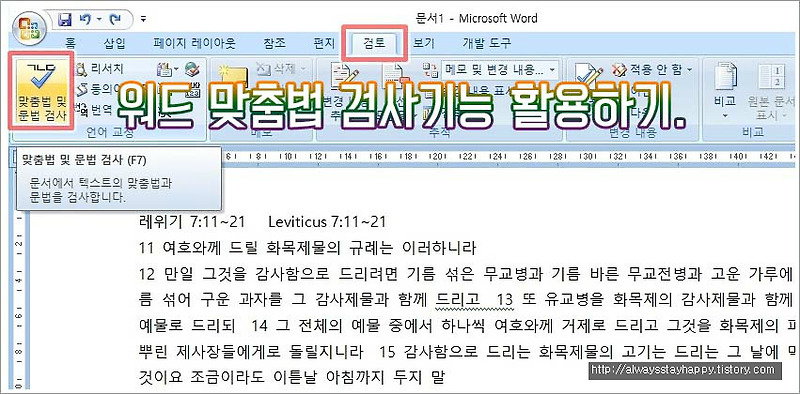Click underlined word '드리고' before 13

click(x=459, y=300)
